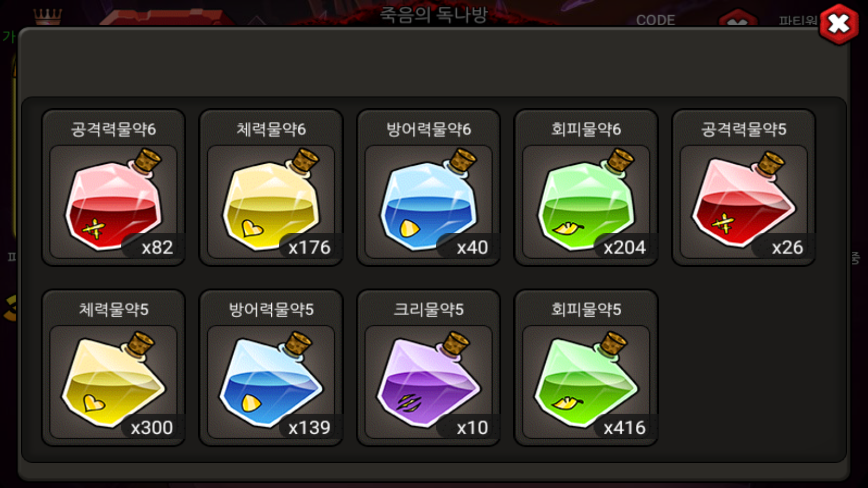Open the CODE option at top

(655, 20)
